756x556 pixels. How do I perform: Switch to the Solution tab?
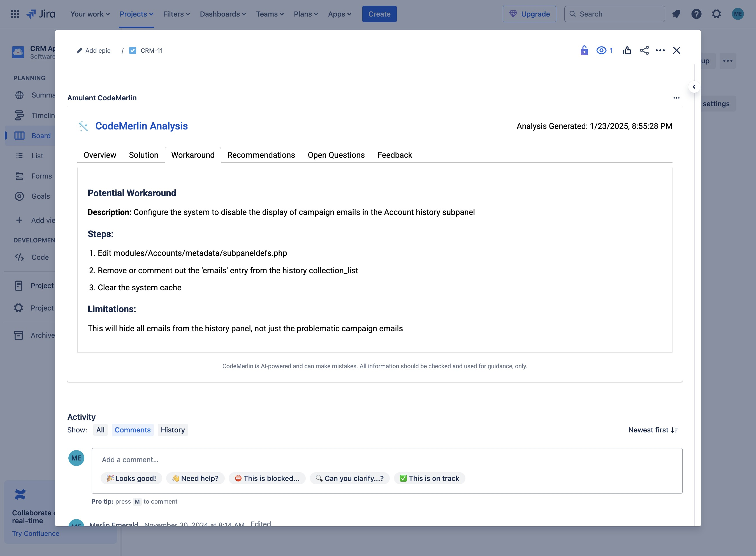(x=144, y=155)
